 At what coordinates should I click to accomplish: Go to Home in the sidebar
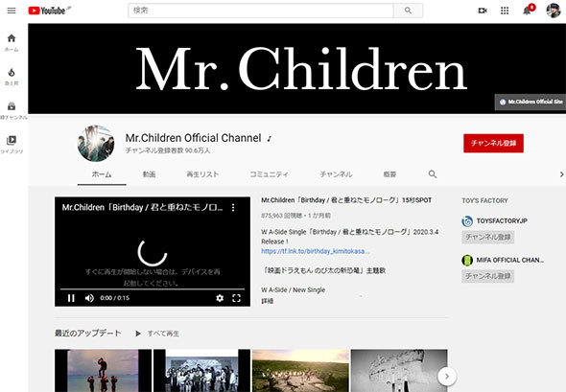[12, 42]
